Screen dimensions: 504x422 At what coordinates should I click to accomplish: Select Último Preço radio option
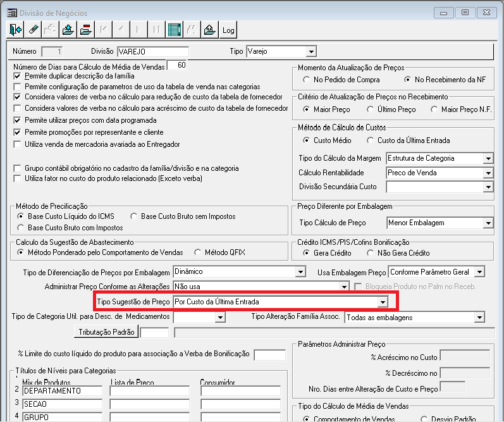(371, 109)
